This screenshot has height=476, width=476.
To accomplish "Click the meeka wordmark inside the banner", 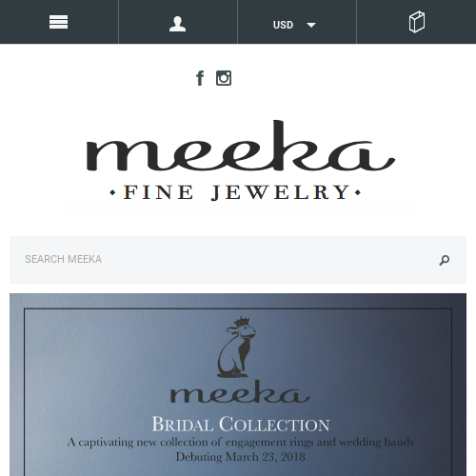I will [240, 392].
